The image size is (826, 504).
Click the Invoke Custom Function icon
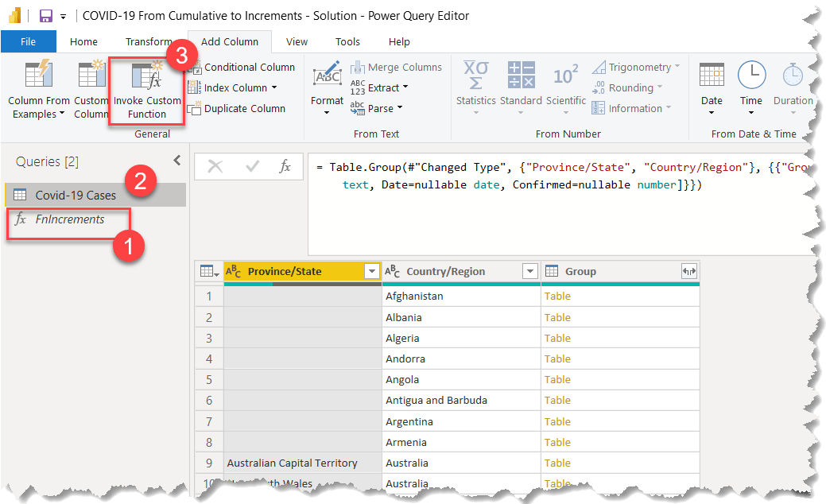point(146,74)
